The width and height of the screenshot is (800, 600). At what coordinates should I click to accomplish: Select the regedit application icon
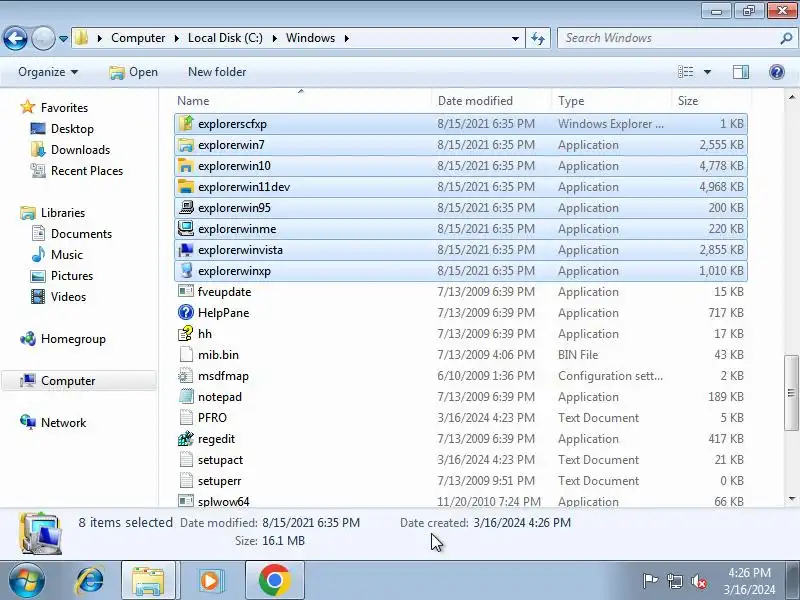tap(186, 439)
